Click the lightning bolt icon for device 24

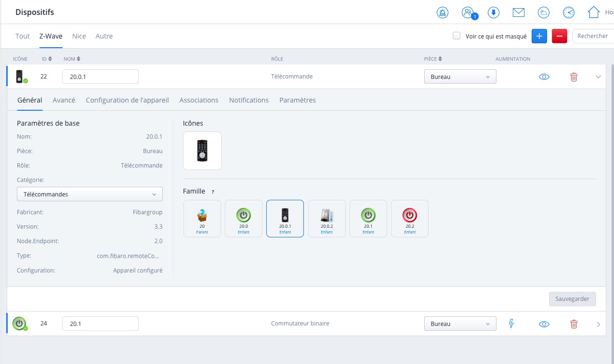511,324
